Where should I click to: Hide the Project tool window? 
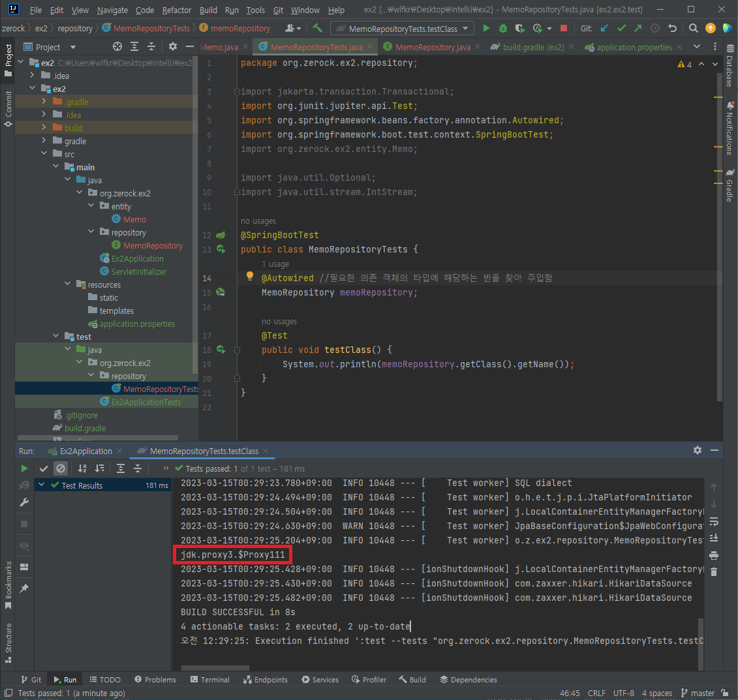pyautogui.click(x=190, y=46)
